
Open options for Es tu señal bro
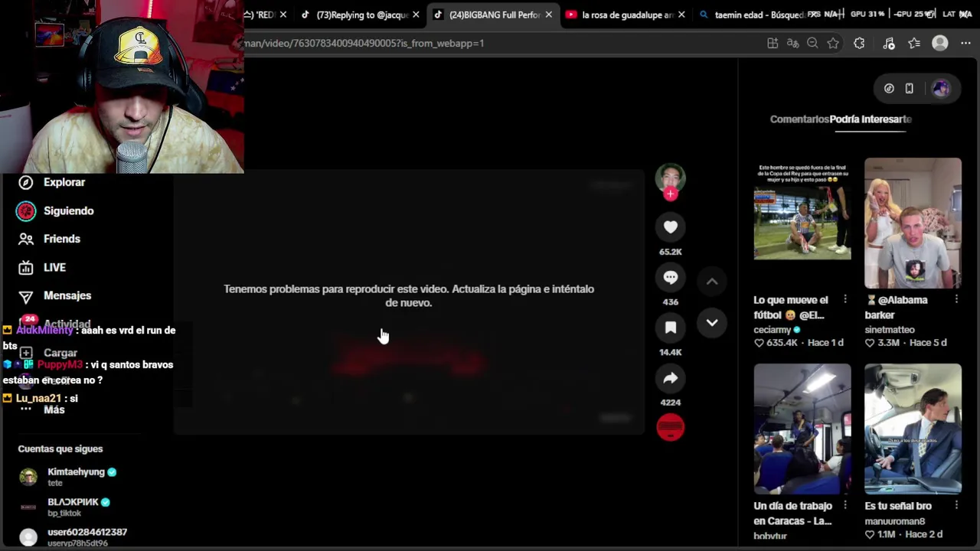tap(956, 505)
